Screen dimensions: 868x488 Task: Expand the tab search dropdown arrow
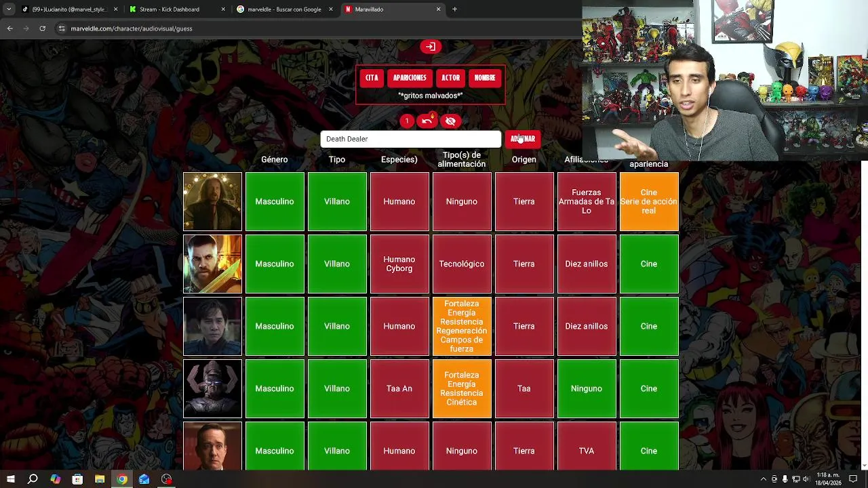pos(9,9)
